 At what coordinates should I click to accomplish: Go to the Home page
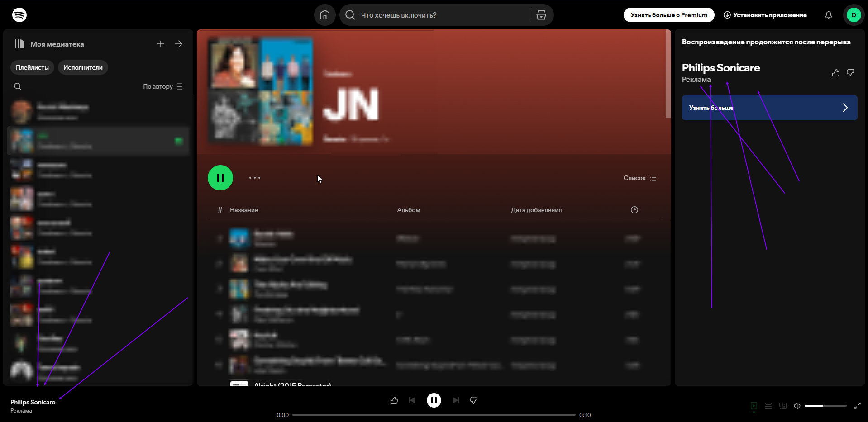coord(324,14)
